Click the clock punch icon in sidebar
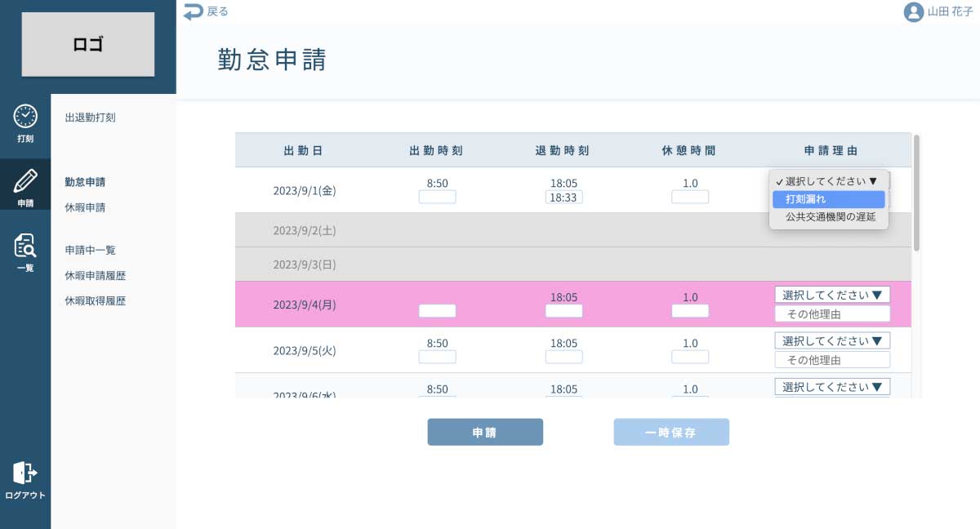 [25, 117]
